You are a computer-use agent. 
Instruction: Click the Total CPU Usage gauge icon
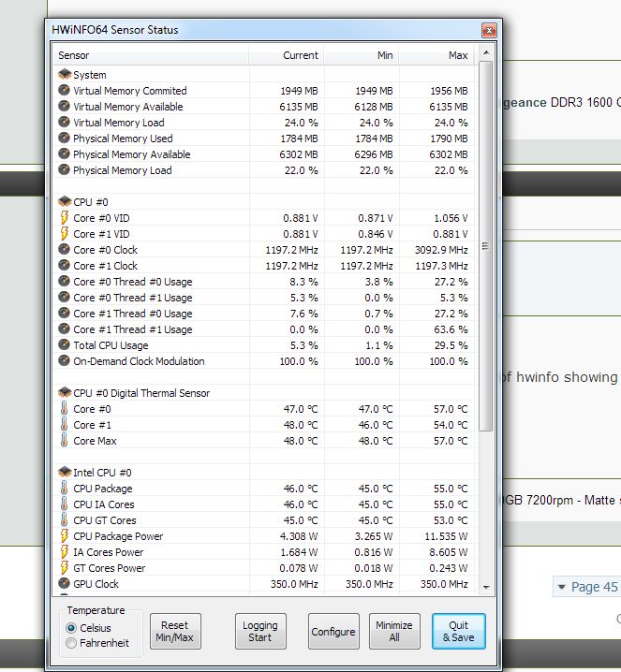click(64, 345)
